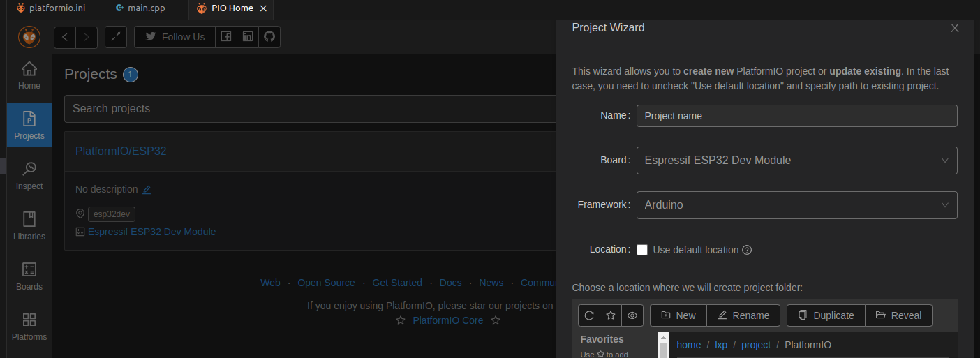Click the esp32dev environment tag
980x358 pixels.
(x=112, y=214)
